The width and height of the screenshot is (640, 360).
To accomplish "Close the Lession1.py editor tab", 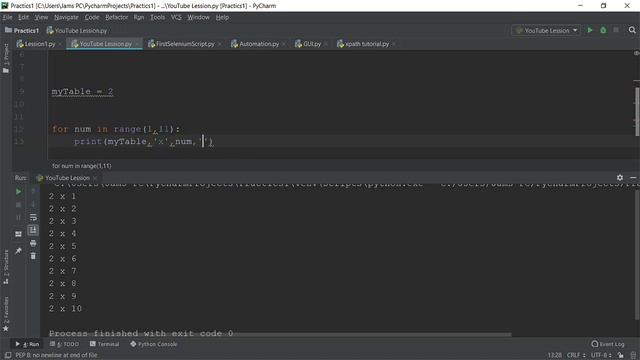I will (60, 44).
